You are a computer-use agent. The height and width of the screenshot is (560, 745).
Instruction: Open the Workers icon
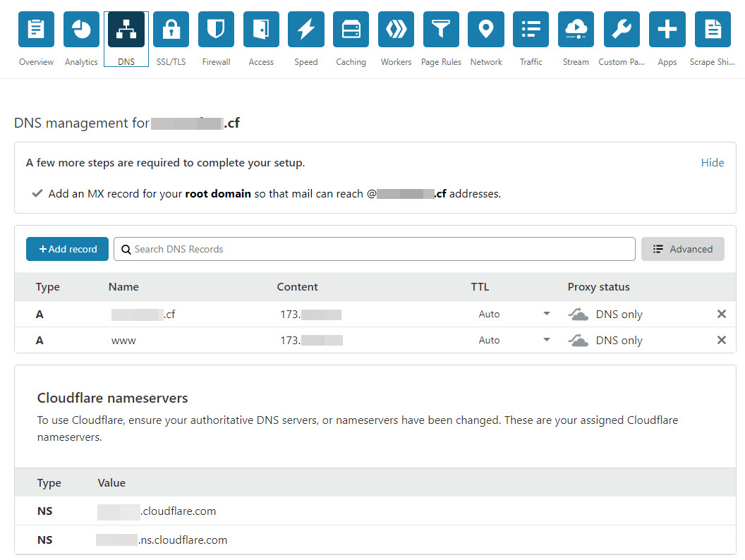click(x=396, y=30)
